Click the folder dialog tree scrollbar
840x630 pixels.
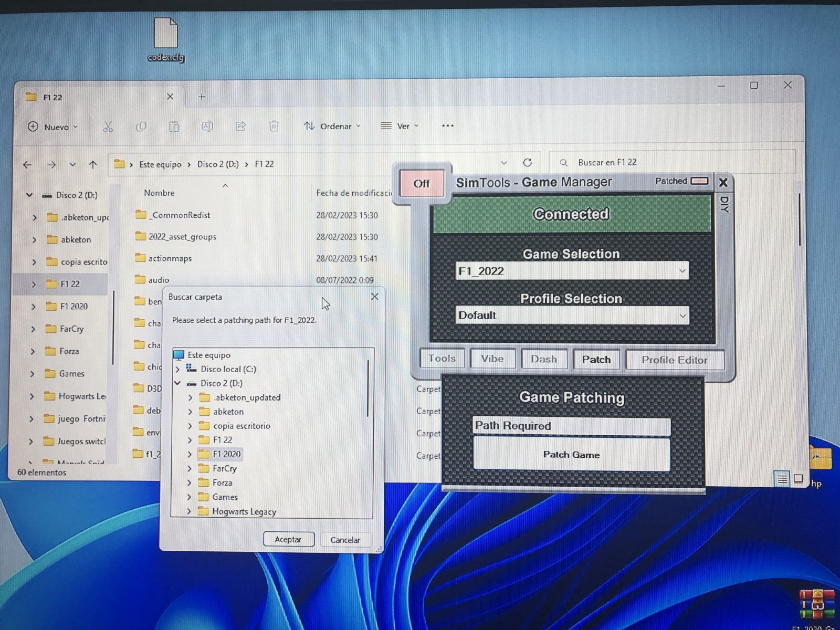[368, 388]
